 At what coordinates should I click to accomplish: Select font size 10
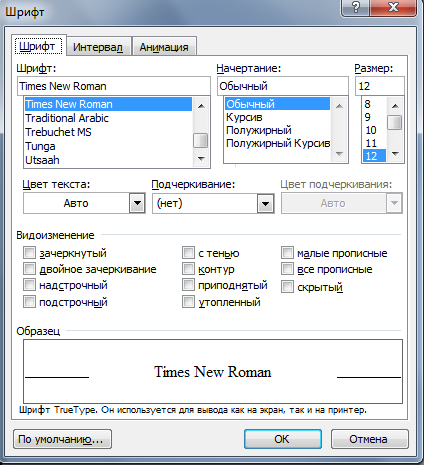tap(374, 130)
